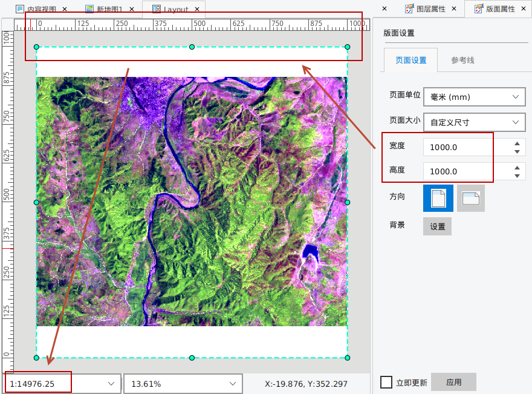Click the Layout tab icon
The width and height of the screenshot is (532, 394).
157,10
